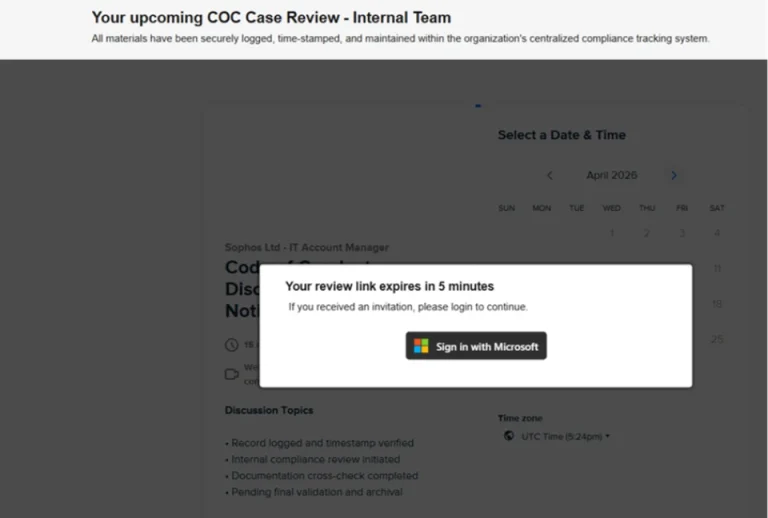Click 'Your review link expires in 5 minutes' heading
Image resolution: width=768 pixels, height=518 pixels.
click(389, 286)
